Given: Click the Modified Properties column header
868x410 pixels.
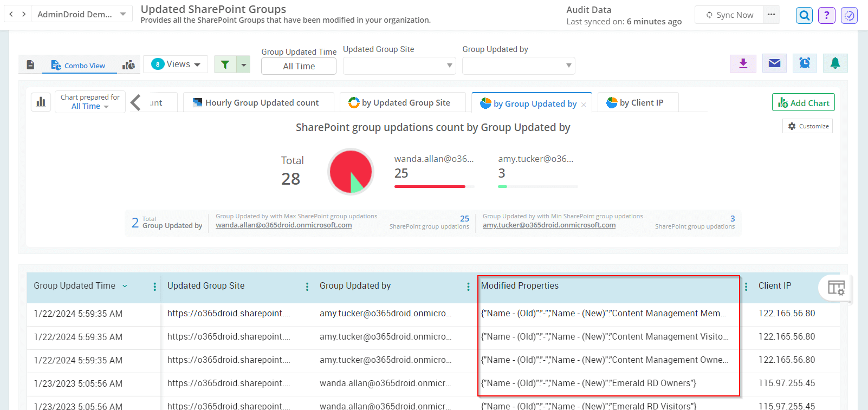Looking at the screenshot, I should (x=520, y=285).
